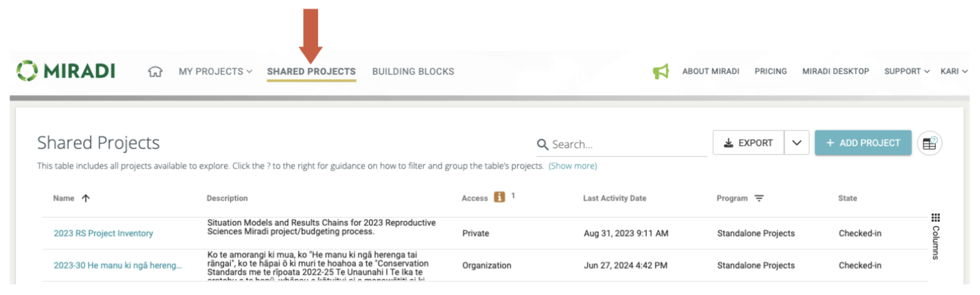This screenshot has width=980, height=295.
Task: Open the Pricing menu item
Action: point(770,71)
